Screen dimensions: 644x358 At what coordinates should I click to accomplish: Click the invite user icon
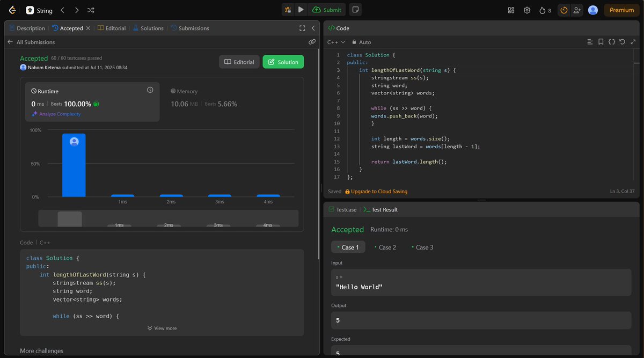click(x=577, y=10)
